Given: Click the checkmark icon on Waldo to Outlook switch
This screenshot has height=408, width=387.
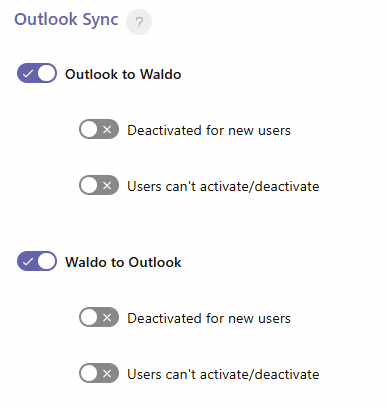Looking at the screenshot, I should [28, 261].
